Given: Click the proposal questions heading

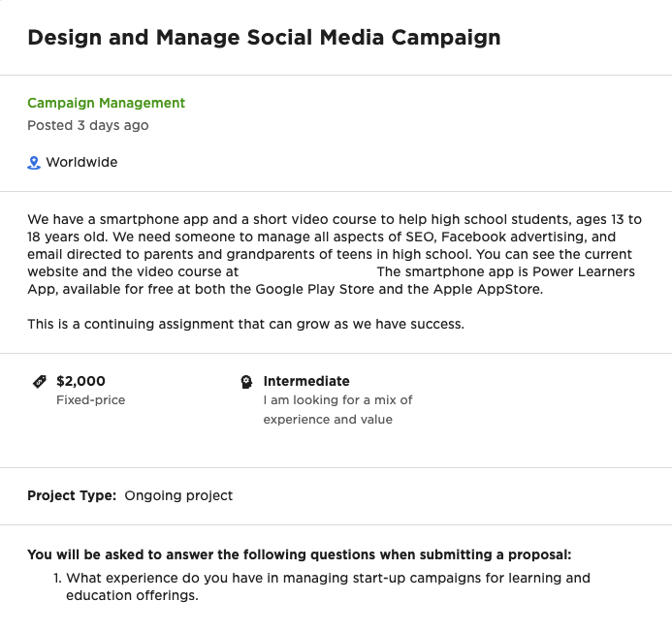Looking at the screenshot, I should point(300,554).
